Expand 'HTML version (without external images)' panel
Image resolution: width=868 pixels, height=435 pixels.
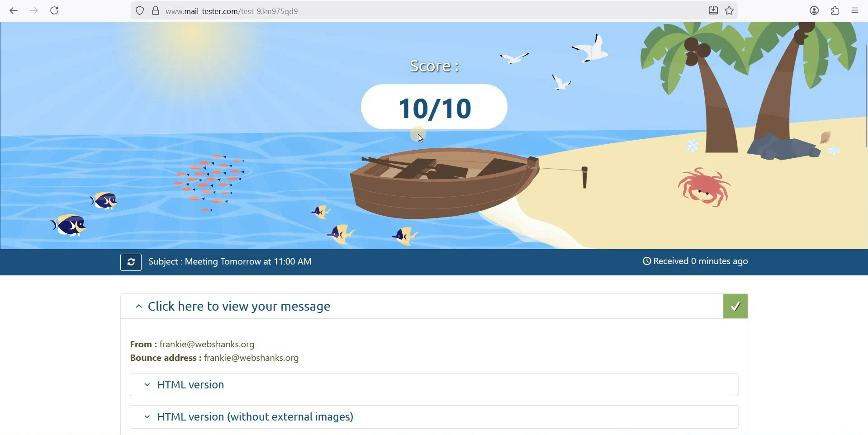tap(434, 417)
